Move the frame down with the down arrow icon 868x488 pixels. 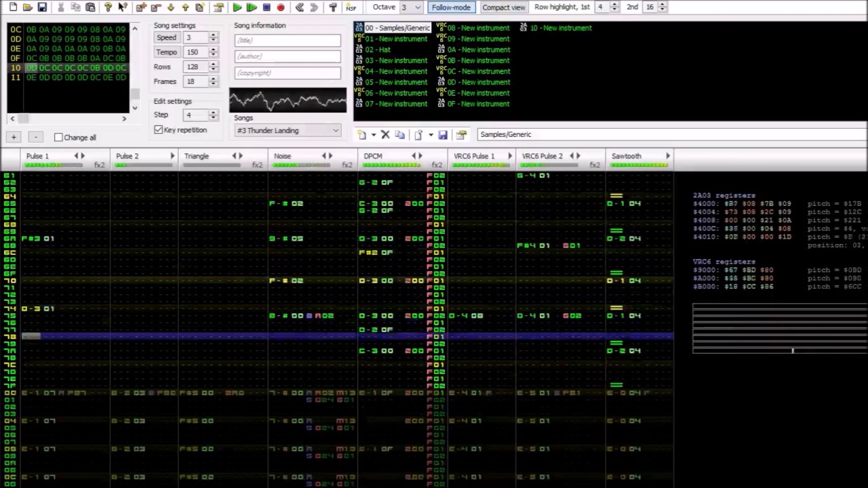[x=171, y=7]
